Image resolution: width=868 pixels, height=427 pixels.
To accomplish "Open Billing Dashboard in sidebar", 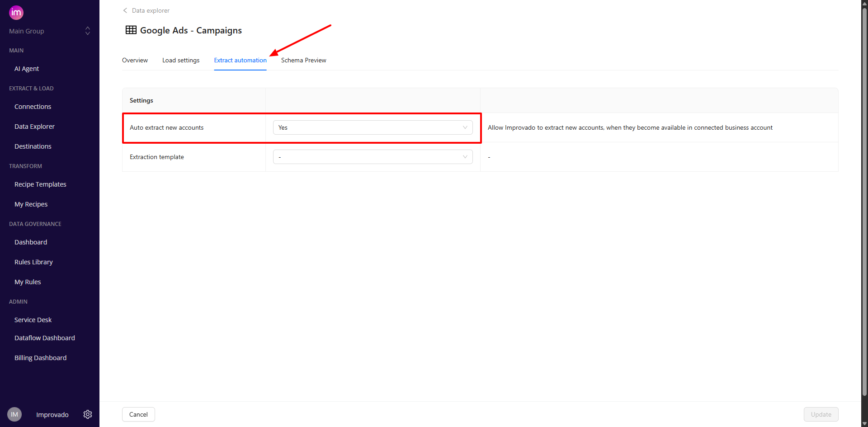I will pos(41,358).
